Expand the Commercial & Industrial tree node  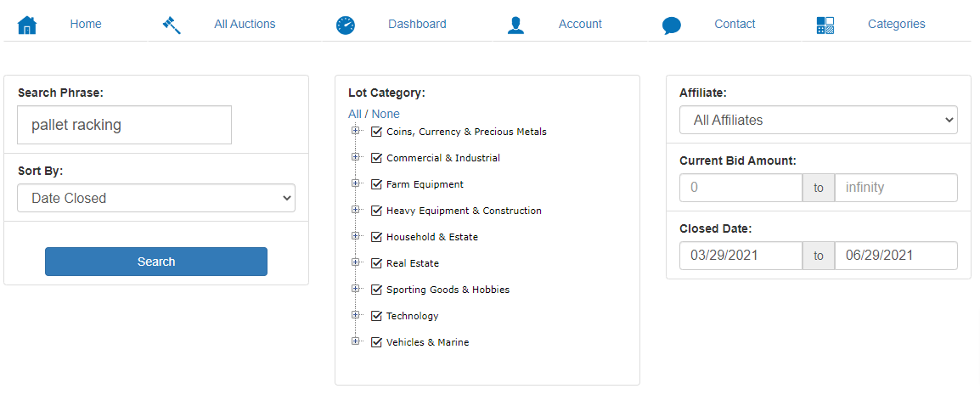[356, 158]
